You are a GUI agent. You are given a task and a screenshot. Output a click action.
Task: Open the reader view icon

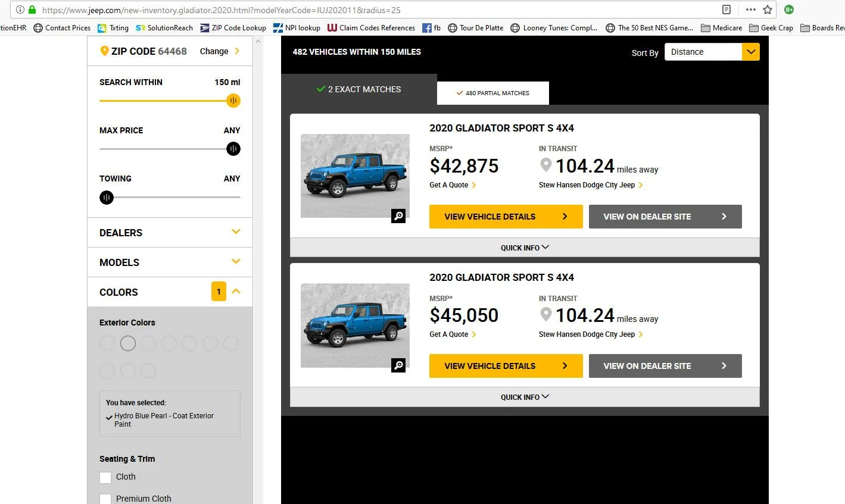pos(726,10)
